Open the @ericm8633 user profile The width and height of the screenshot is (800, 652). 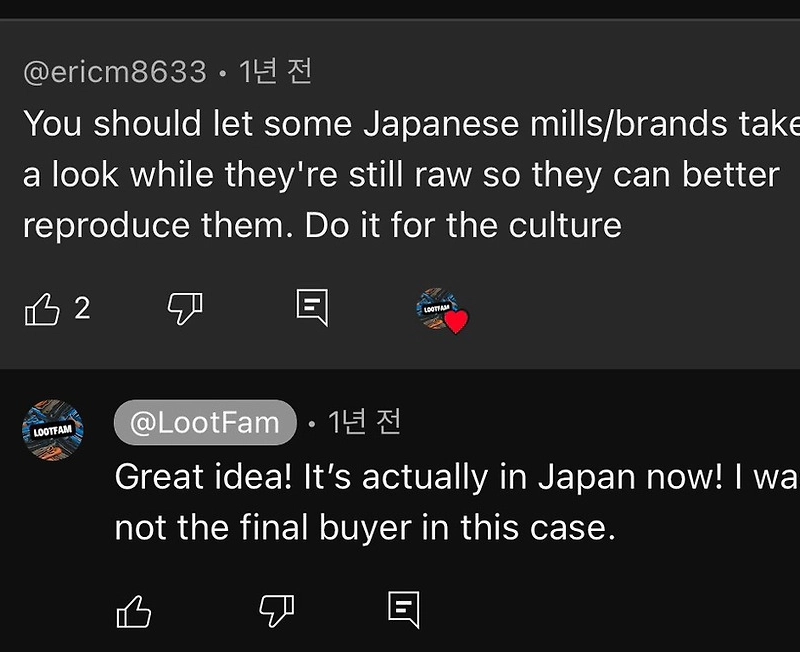(x=115, y=72)
